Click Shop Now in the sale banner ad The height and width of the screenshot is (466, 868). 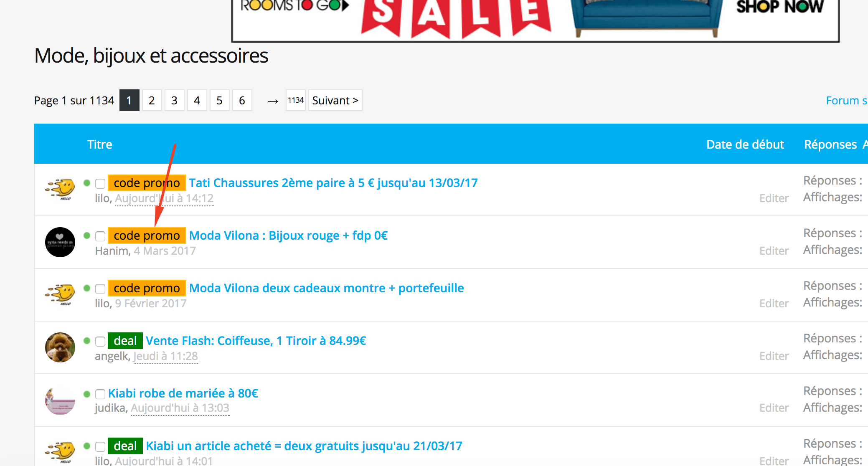(x=779, y=7)
